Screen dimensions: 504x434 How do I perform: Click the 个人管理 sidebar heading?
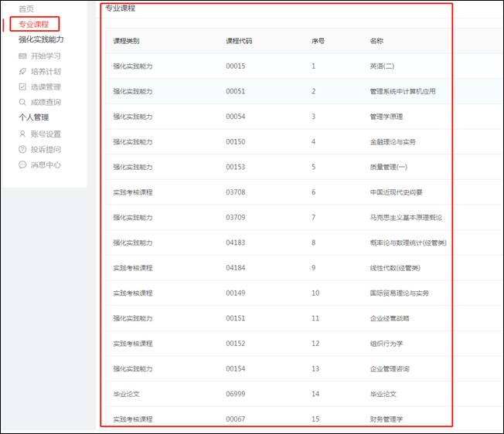pyautogui.click(x=33, y=118)
